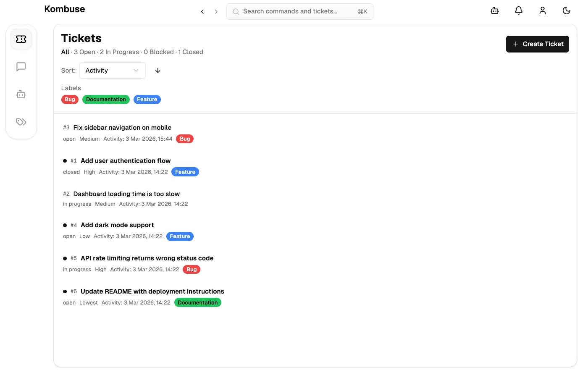
Task: Toggle sort direction arrow
Action: [158, 71]
